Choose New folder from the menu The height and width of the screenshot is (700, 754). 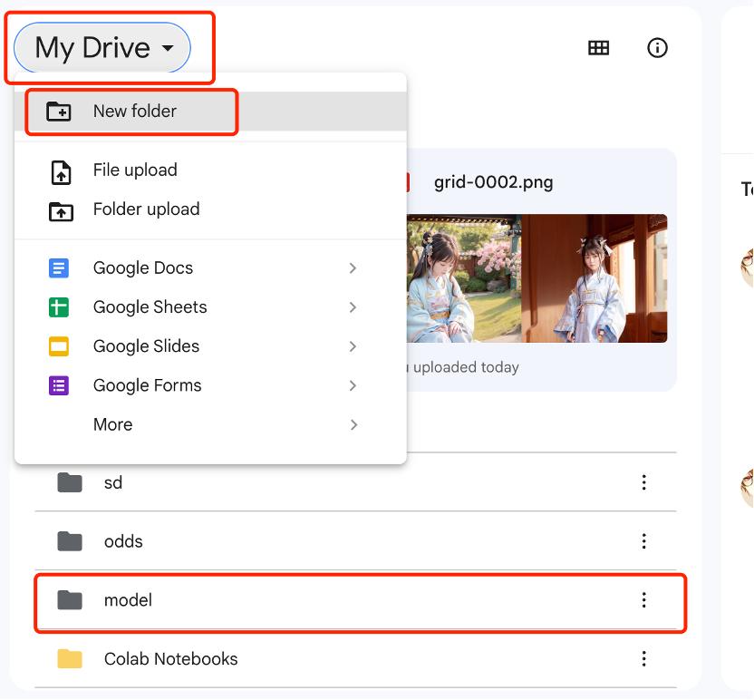coord(134,112)
